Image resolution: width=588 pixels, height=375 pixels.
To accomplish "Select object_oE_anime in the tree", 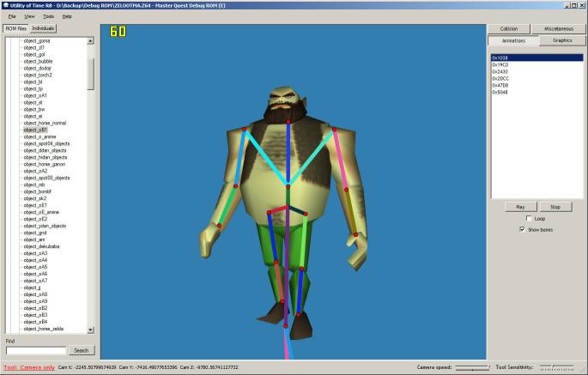I will tap(41, 212).
